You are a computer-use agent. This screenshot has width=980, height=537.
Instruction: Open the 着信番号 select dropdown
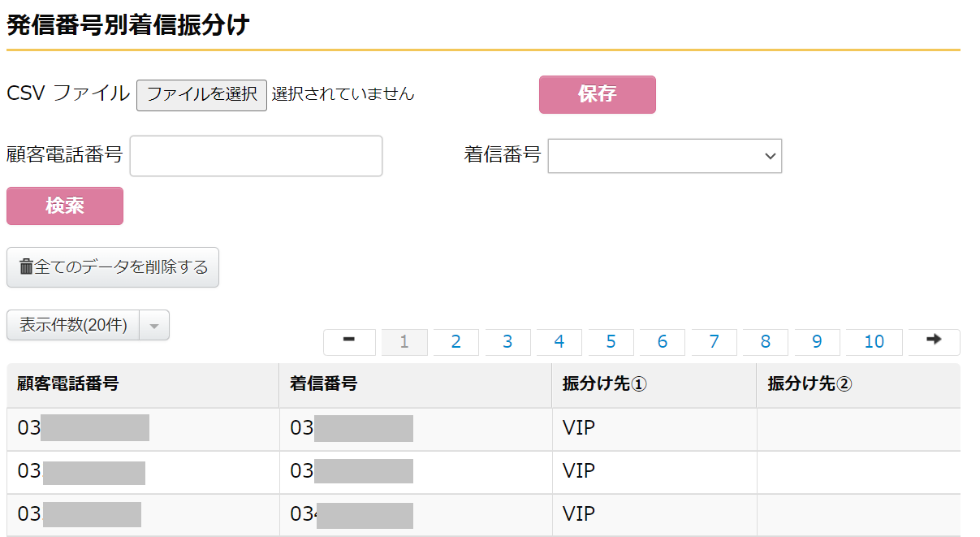tap(664, 155)
